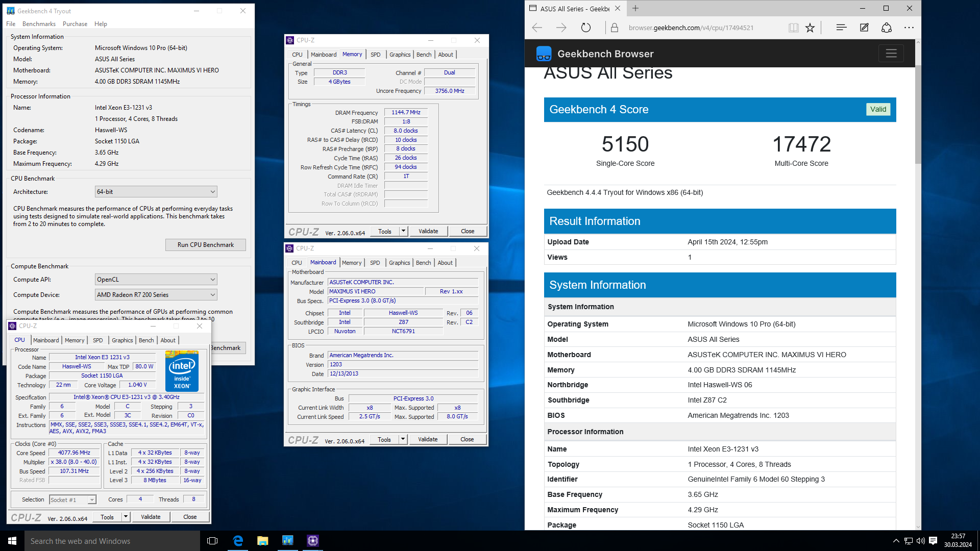Open the Benchmarks menu in Geekbench
This screenshot has width=980, height=551.
[39, 24]
